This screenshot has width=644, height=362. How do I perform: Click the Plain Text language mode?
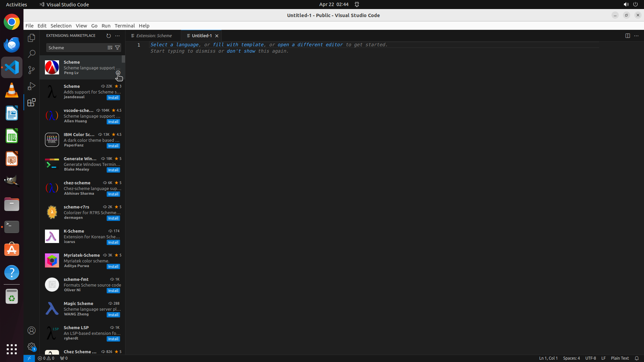click(620, 358)
